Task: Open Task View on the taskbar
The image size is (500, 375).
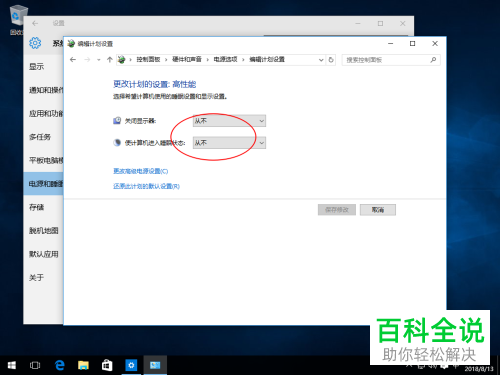Action: coord(35,365)
